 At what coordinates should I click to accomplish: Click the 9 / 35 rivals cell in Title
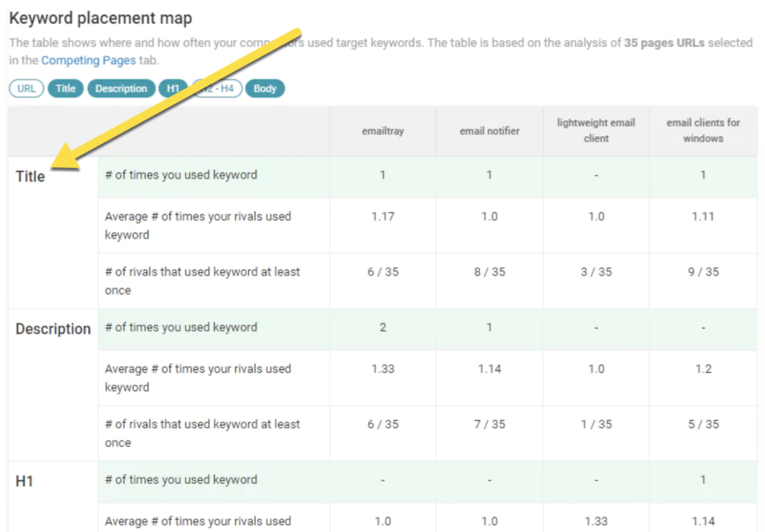coord(703,272)
